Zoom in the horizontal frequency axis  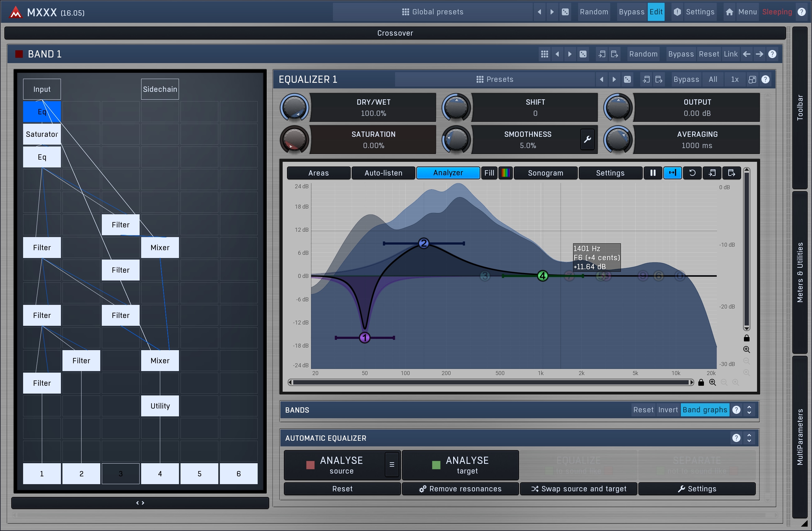pyautogui.click(x=712, y=382)
